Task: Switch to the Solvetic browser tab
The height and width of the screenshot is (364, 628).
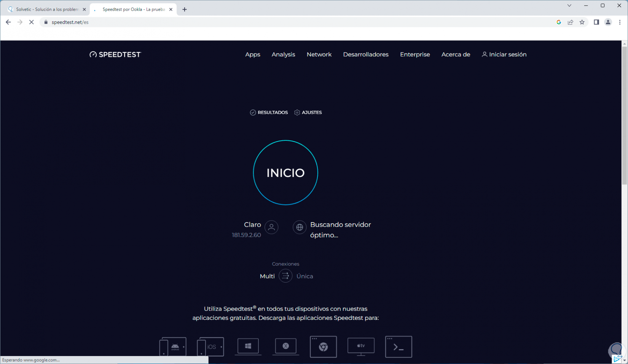Action: (47, 10)
